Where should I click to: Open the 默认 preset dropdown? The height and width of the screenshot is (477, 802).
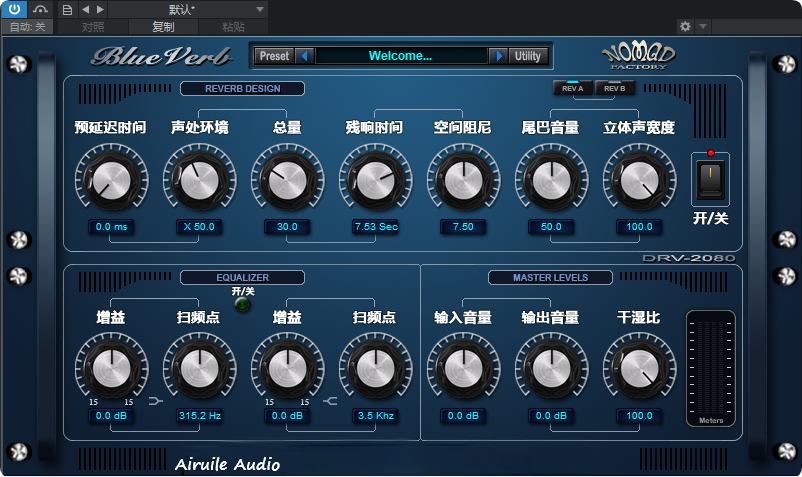click(188, 9)
